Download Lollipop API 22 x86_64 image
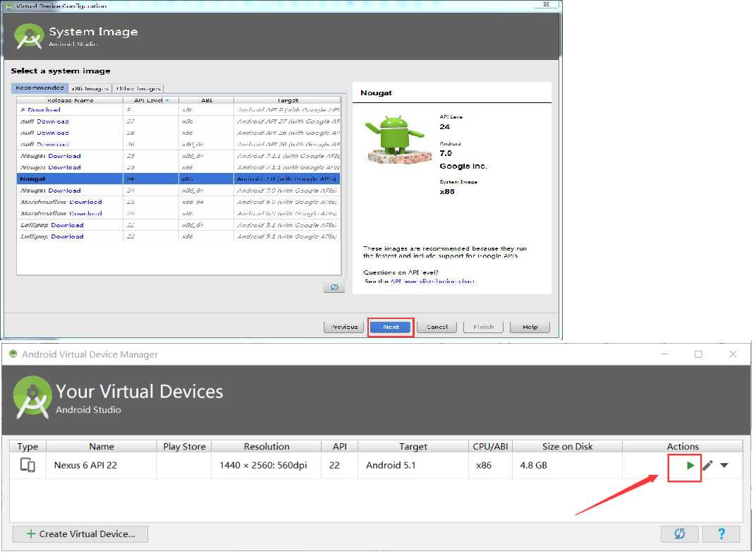Image resolution: width=756 pixels, height=554 pixels. tap(67, 225)
